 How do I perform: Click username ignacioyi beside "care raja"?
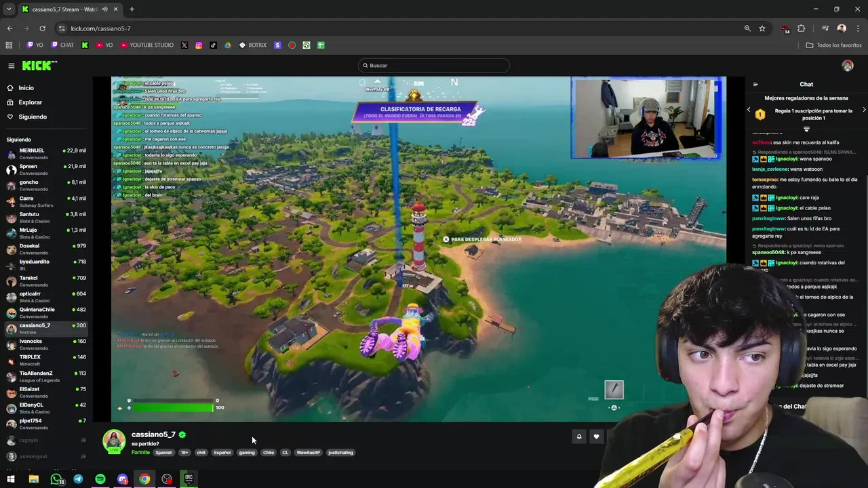pos(787,198)
